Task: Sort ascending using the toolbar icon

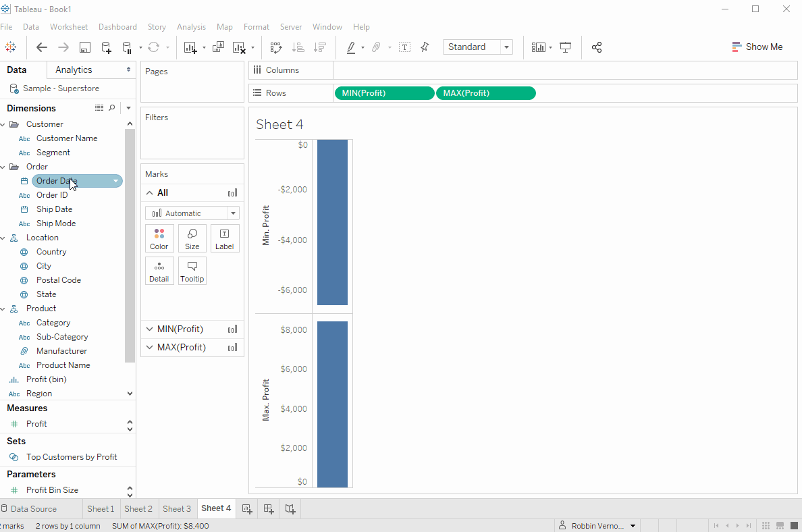Action: (298, 47)
